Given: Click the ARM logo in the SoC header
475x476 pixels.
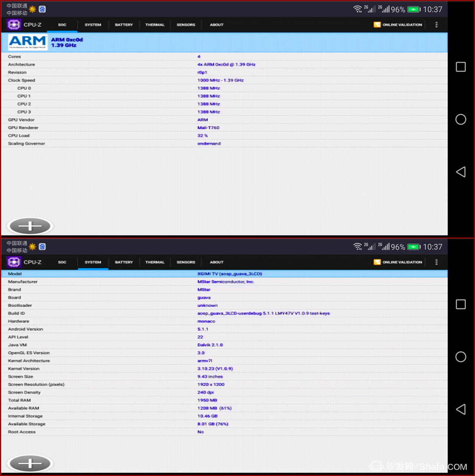Looking at the screenshot, I should tap(28, 42).
